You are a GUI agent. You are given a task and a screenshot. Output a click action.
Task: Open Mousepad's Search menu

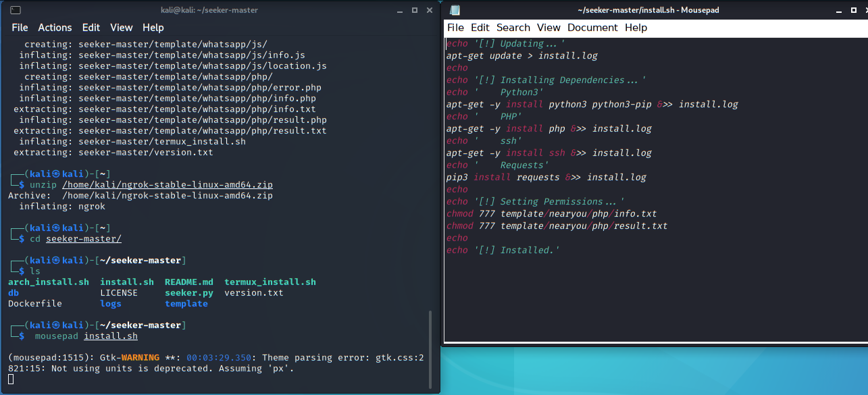(513, 28)
